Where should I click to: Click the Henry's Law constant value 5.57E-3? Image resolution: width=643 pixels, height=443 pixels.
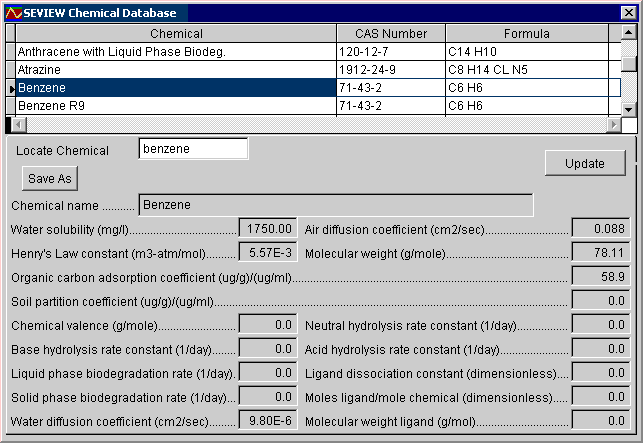(268, 253)
